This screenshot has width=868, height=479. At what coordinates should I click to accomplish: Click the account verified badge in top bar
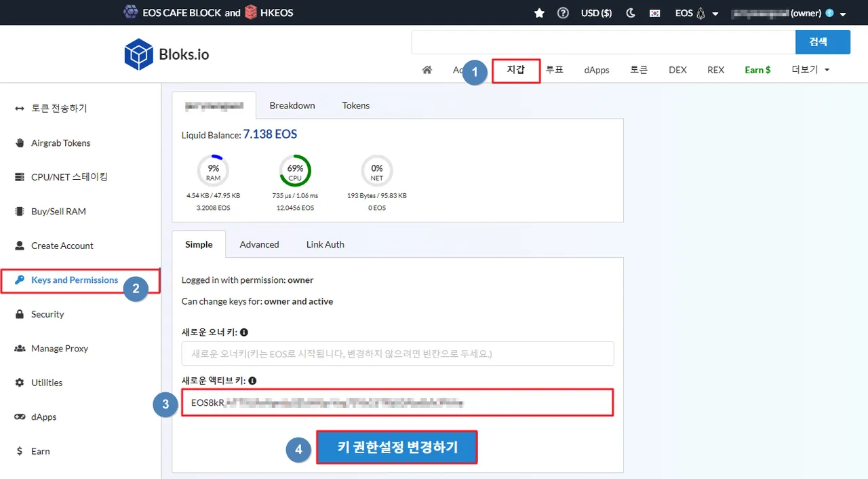point(829,13)
